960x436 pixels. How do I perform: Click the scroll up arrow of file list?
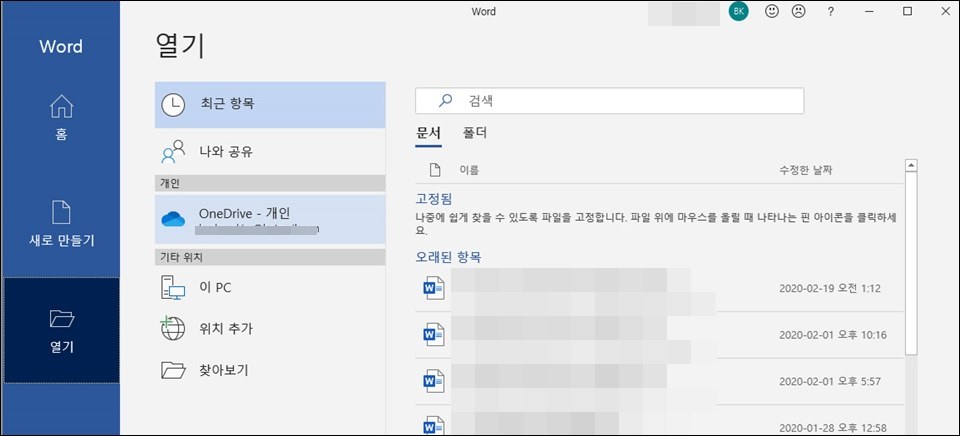911,165
